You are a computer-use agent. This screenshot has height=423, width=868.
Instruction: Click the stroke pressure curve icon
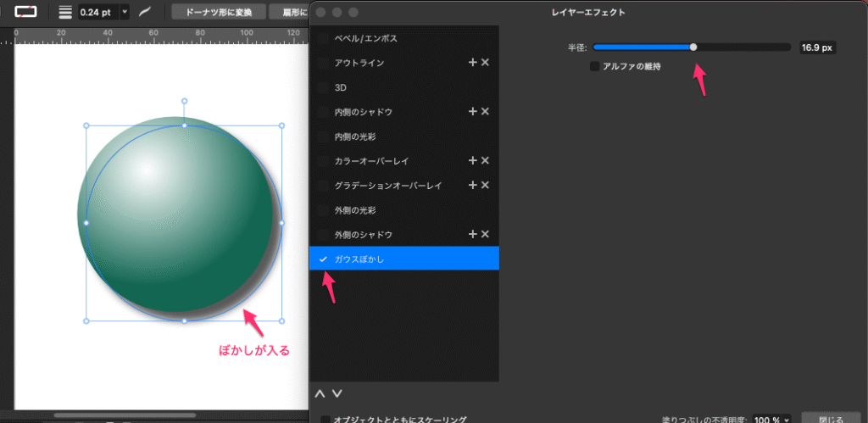[146, 12]
